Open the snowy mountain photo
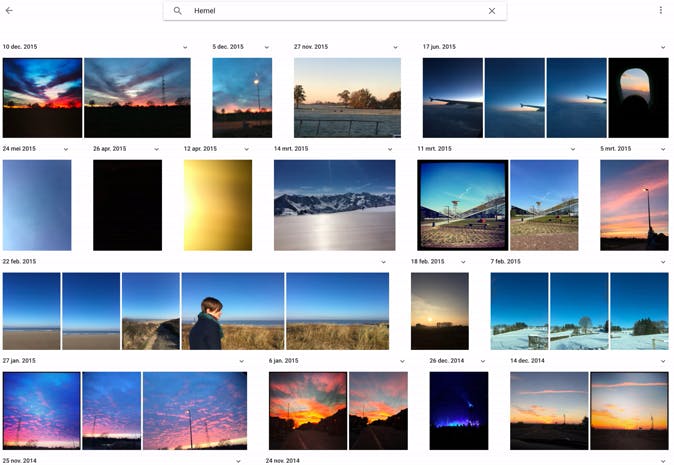Image resolution: width=674 pixels, height=465 pixels. click(x=334, y=205)
